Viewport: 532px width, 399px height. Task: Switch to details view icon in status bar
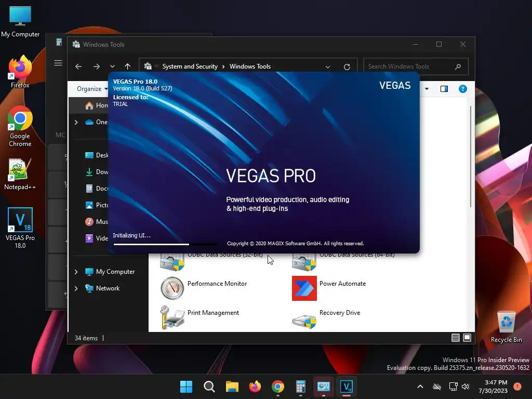[x=455, y=338]
